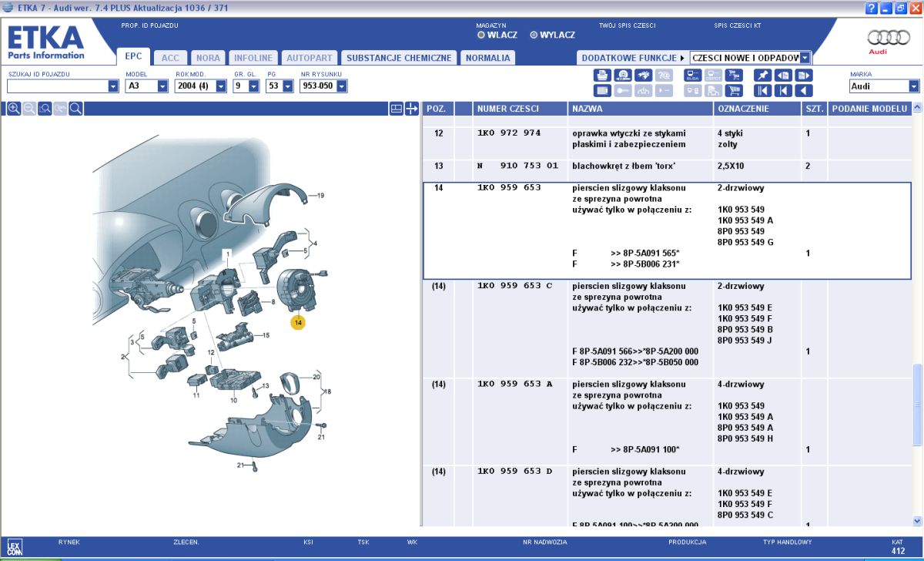This screenshot has width=924, height=561.
Task: Click the double shopping carts icon
Action: tap(734, 76)
